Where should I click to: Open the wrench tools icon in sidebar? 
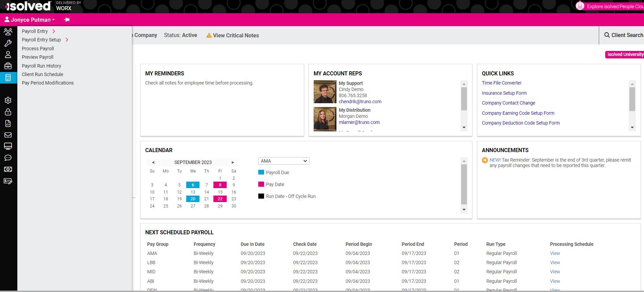click(8, 43)
